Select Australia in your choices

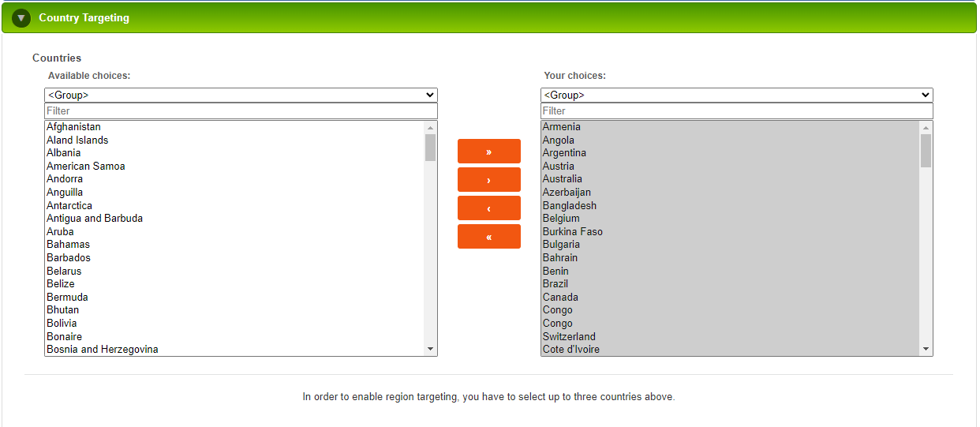coord(731,179)
